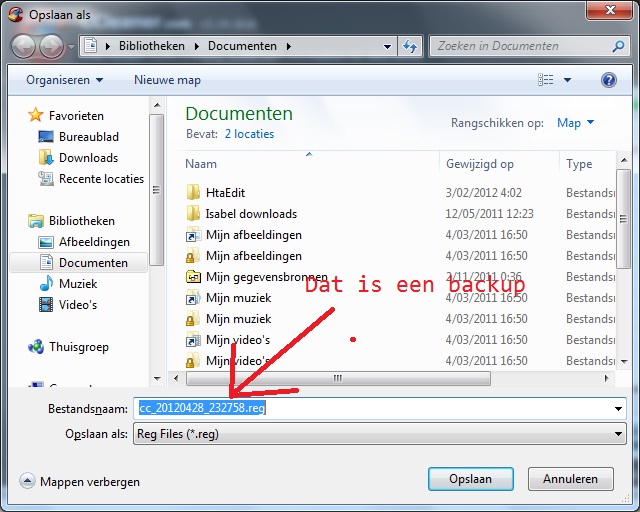Click the view mode icon in toolbar
Image resolution: width=640 pixels, height=512 pixels.
[x=545, y=80]
